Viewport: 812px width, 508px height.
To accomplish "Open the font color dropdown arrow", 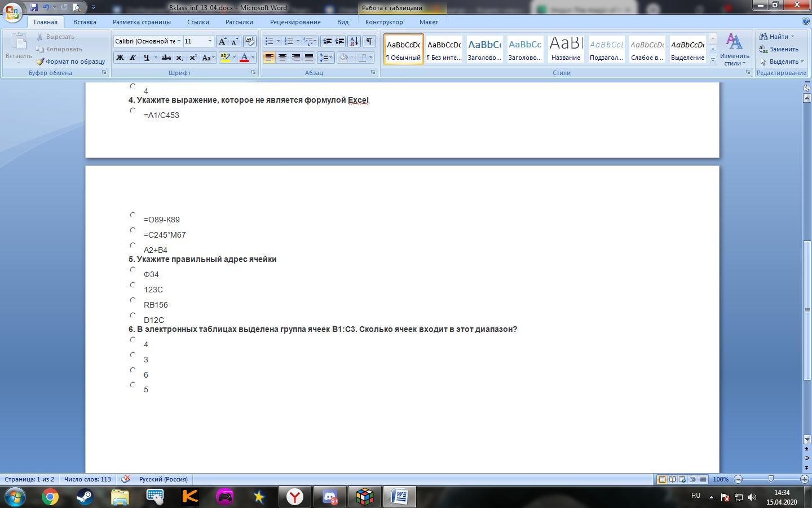I will click(x=253, y=58).
